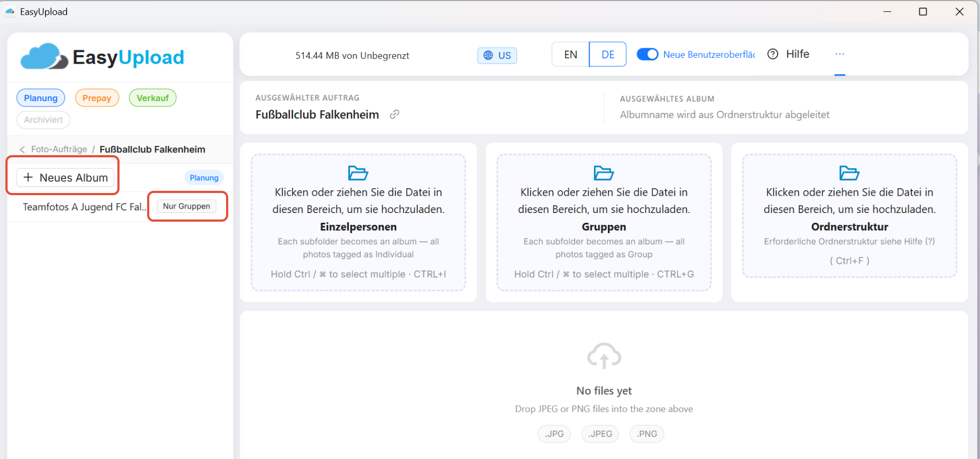Viewport: 980px width, 459px height.
Task: Click the cloud upload icon above No files yet
Action: (604, 356)
